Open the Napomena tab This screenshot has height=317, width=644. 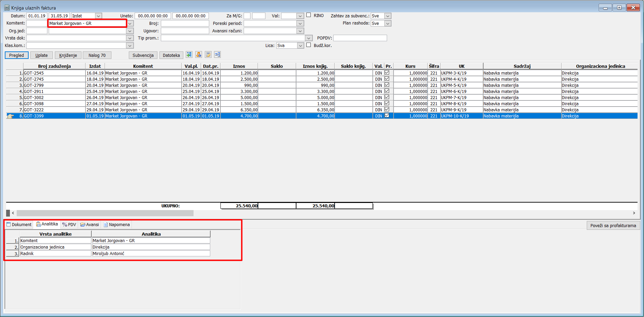(x=117, y=225)
